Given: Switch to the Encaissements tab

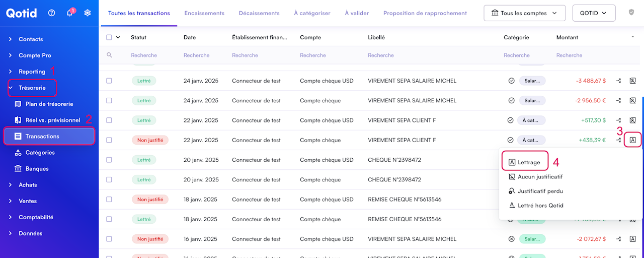Looking at the screenshot, I should (204, 13).
